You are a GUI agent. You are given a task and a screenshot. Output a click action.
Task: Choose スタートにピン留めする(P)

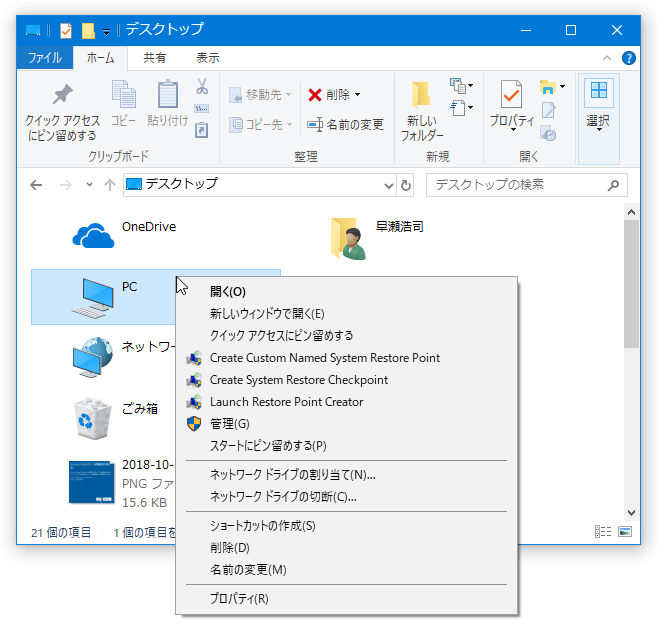346,446
